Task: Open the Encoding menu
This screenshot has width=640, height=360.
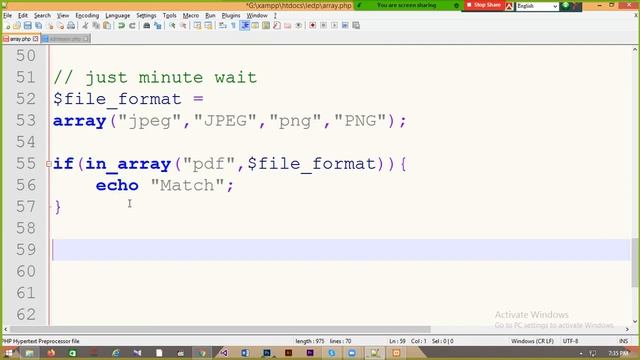Action: pyautogui.click(x=87, y=16)
